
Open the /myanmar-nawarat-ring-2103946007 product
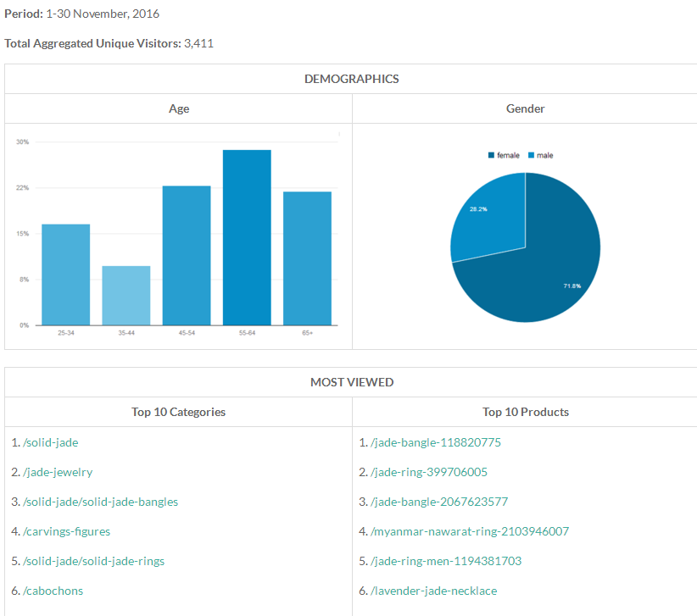coord(470,531)
